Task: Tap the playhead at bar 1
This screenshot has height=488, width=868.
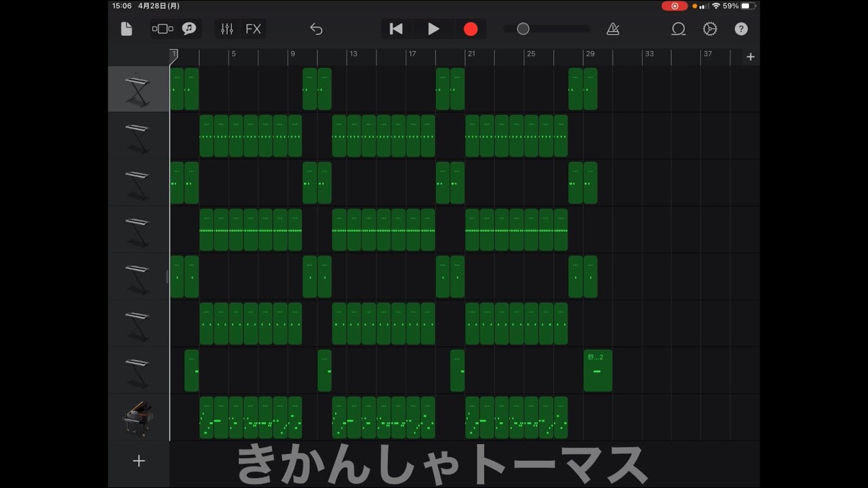Action: click(x=174, y=56)
